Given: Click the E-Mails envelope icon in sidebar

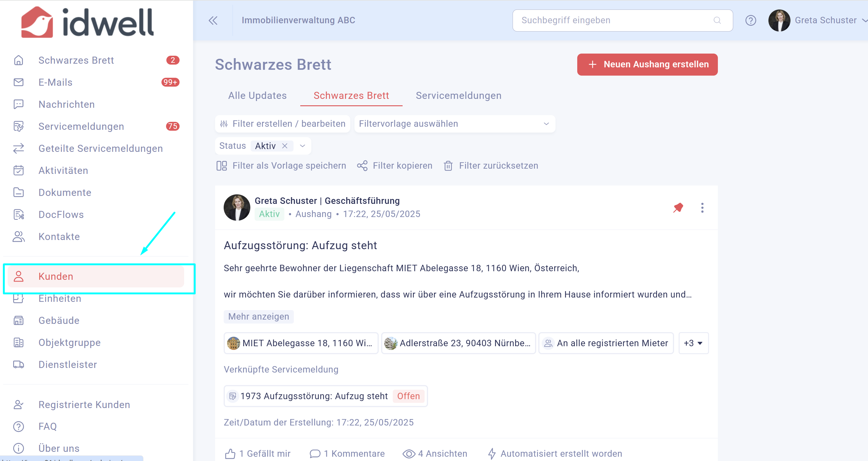Looking at the screenshot, I should click(x=18, y=82).
